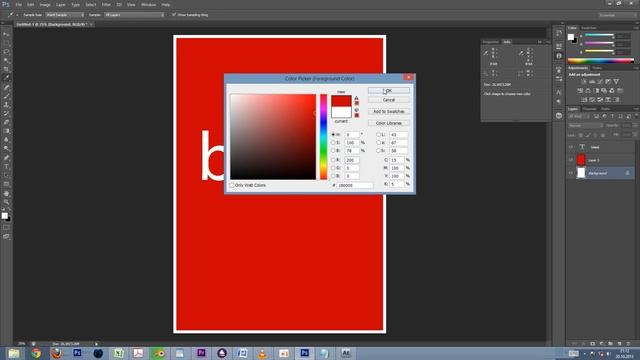Image resolution: width=640 pixels, height=360 pixels.
Task: Select the Horizontal Type tool
Action: coord(6,167)
